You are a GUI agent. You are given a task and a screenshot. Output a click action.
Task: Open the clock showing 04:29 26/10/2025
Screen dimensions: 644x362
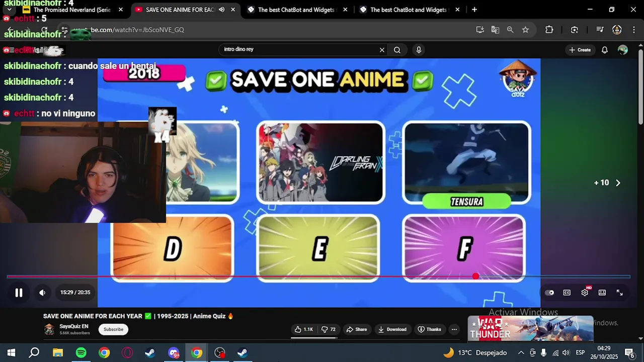pyautogui.click(x=604, y=353)
